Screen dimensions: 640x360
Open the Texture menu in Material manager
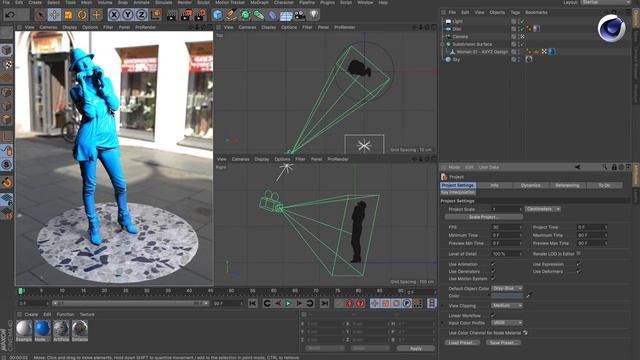(87, 314)
